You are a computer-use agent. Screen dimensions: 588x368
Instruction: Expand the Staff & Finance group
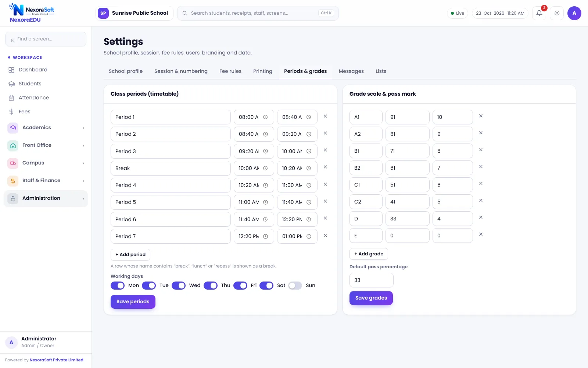pos(46,181)
